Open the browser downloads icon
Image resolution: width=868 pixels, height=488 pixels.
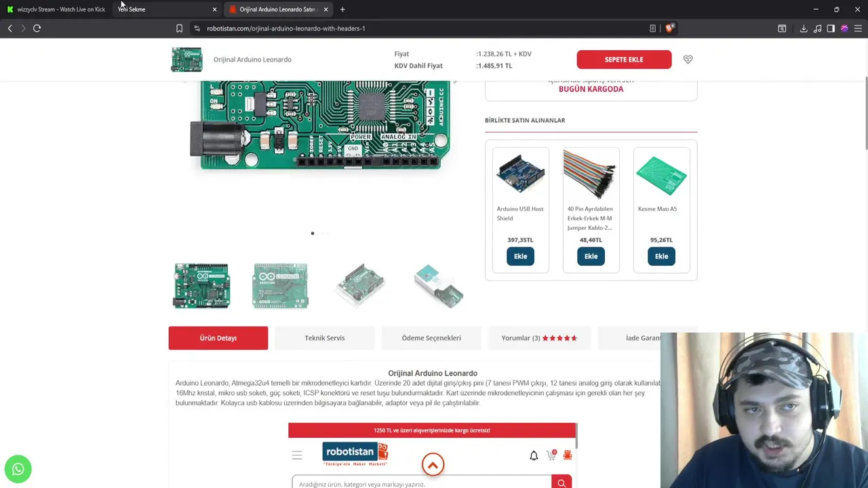804,28
